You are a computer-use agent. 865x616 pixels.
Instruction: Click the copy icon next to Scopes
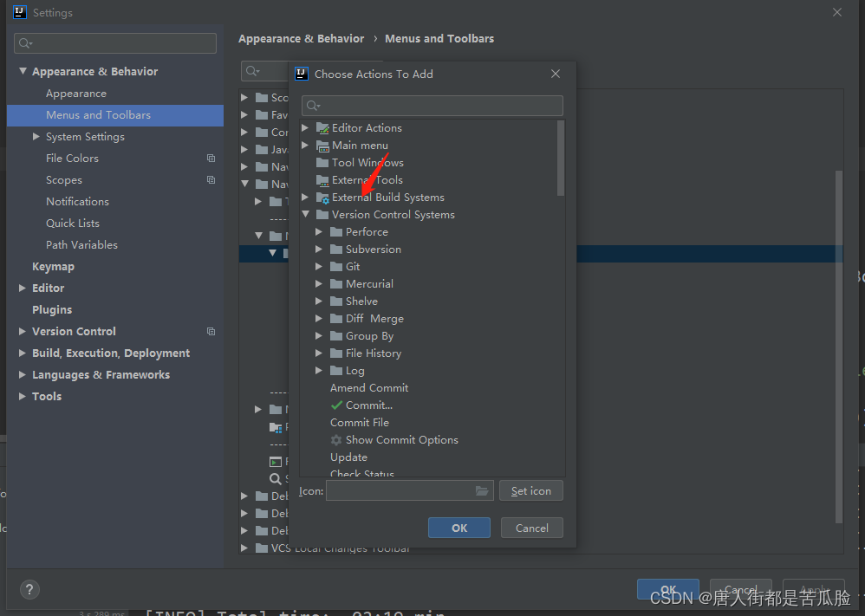tap(211, 180)
